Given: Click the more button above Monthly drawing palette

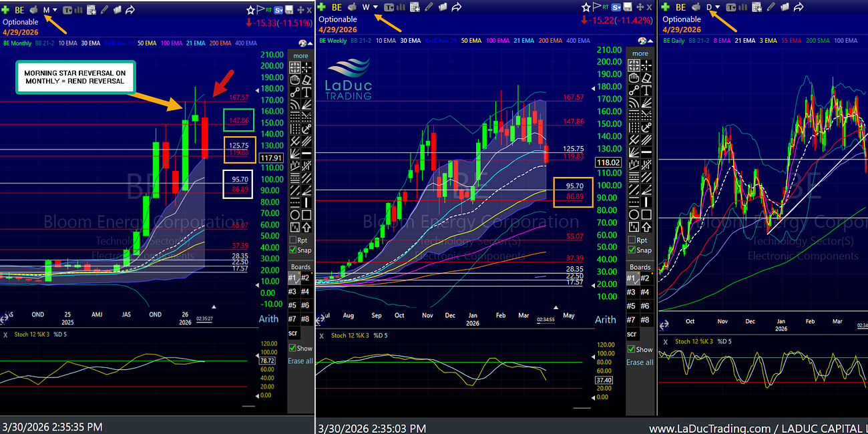Looking at the screenshot, I should (x=300, y=55).
